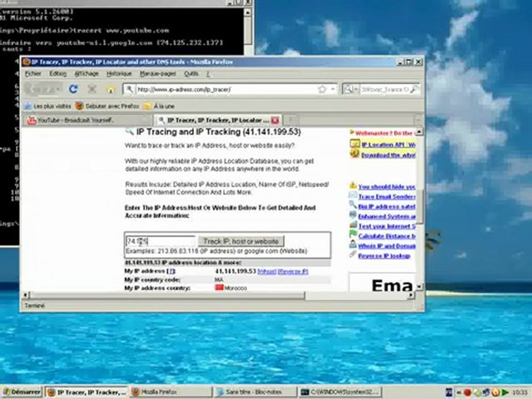532x399 pixels.
Task: Click the site icon in address bar
Action: (x=129, y=89)
